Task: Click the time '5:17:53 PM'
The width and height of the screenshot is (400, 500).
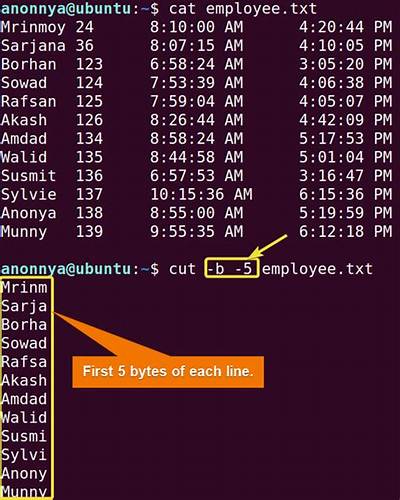Action: 345,139
